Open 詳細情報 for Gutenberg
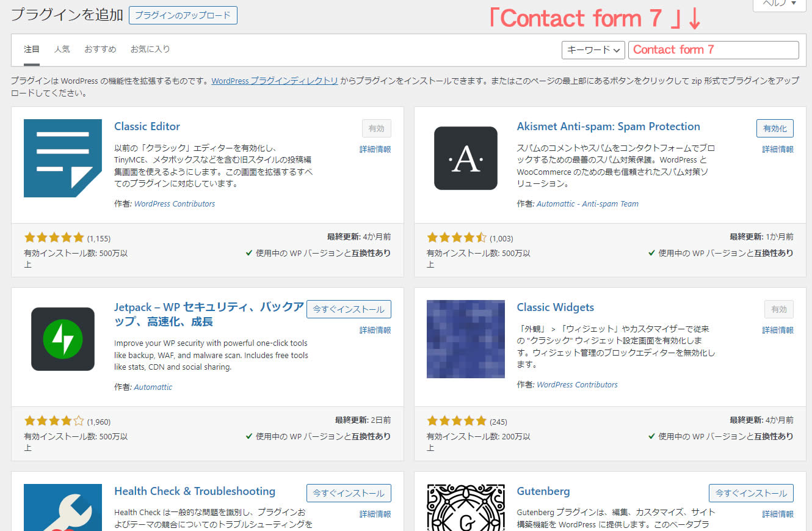Viewport: 812px width, 531px height. coord(778,514)
